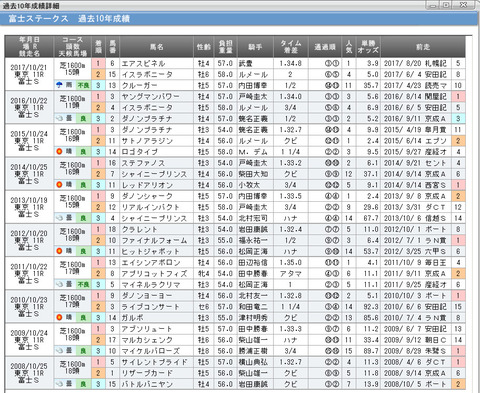Screen dimensions: 480x393
Task: Maximize the 過去10年成績詳細 window
Action: click(x=446, y=5)
